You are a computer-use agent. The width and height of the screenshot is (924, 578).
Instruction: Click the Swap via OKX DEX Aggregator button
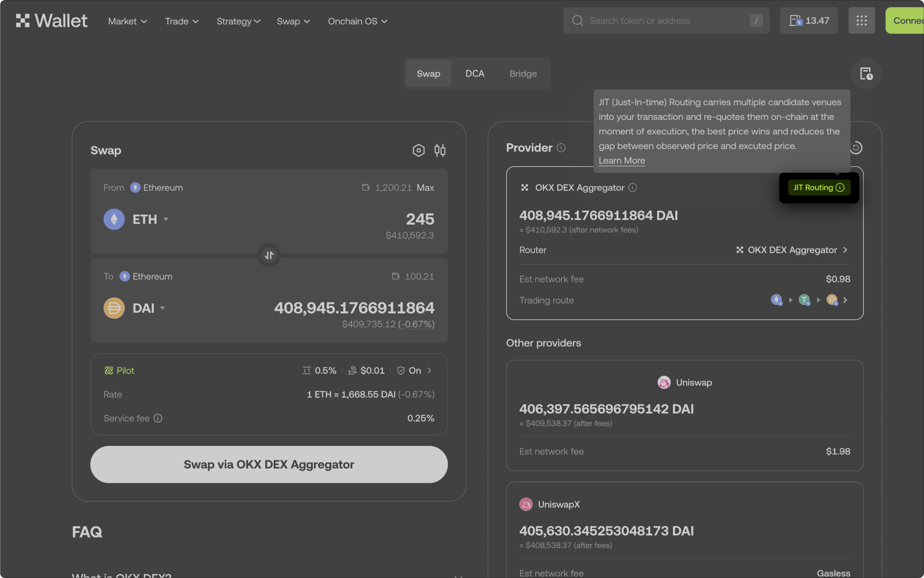269,464
